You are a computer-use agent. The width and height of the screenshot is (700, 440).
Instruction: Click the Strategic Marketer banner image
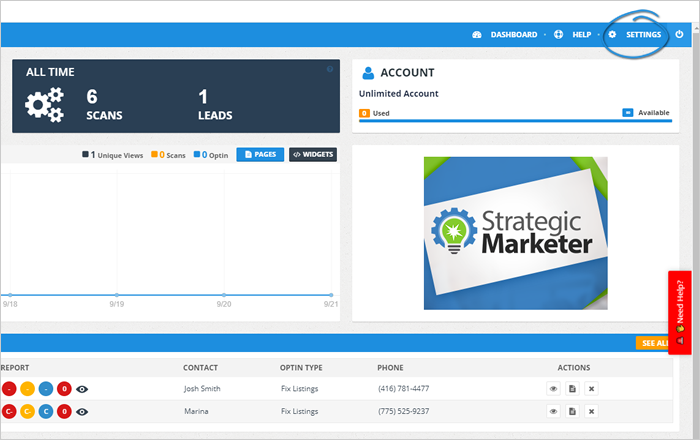click(x=511, y=232)
